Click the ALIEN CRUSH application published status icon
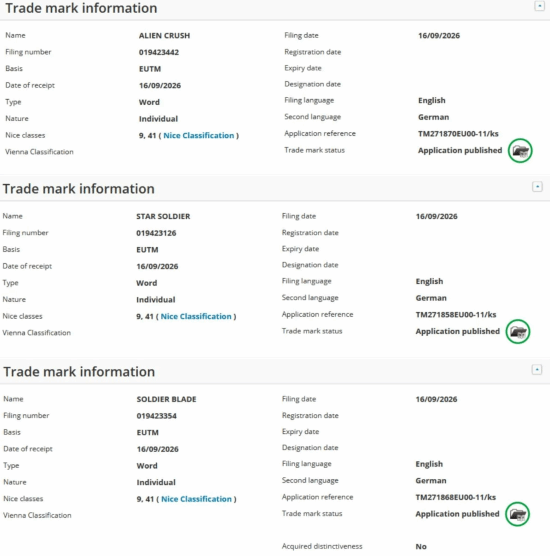 tap(520, 151)
